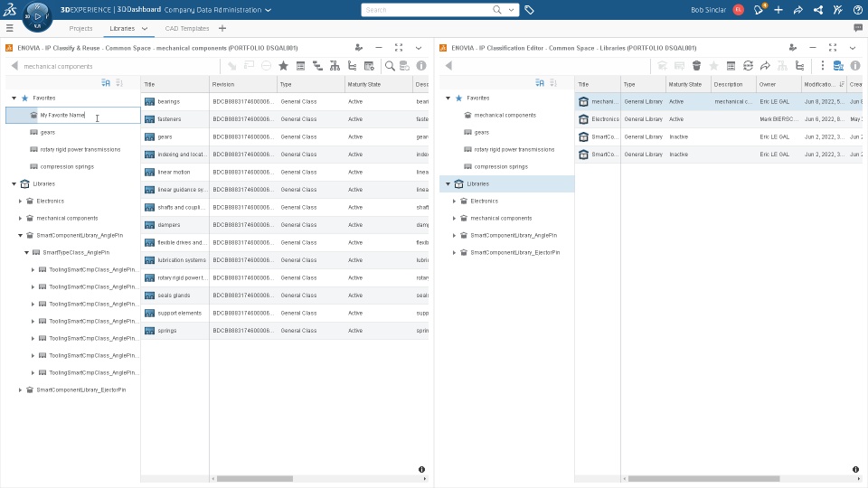Viewport: 868px width, 488px height.
Task: Open the Libraries tab dropdown arrow
Action: pyautogui.click(x=145, y=28)
